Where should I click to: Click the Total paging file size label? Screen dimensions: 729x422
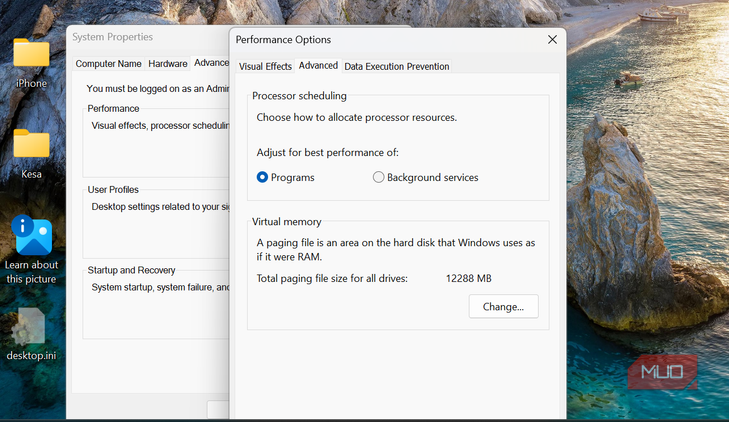click(332, 278)
